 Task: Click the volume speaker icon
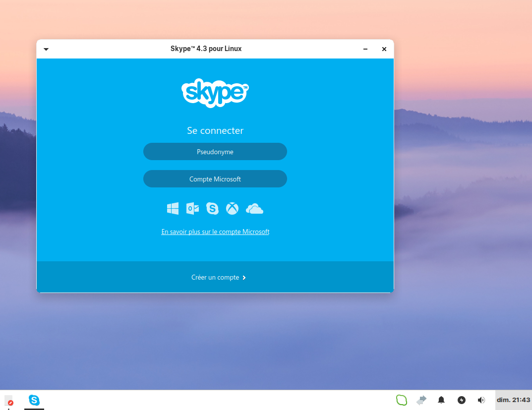pyautogui.click(x=481, y=400)
